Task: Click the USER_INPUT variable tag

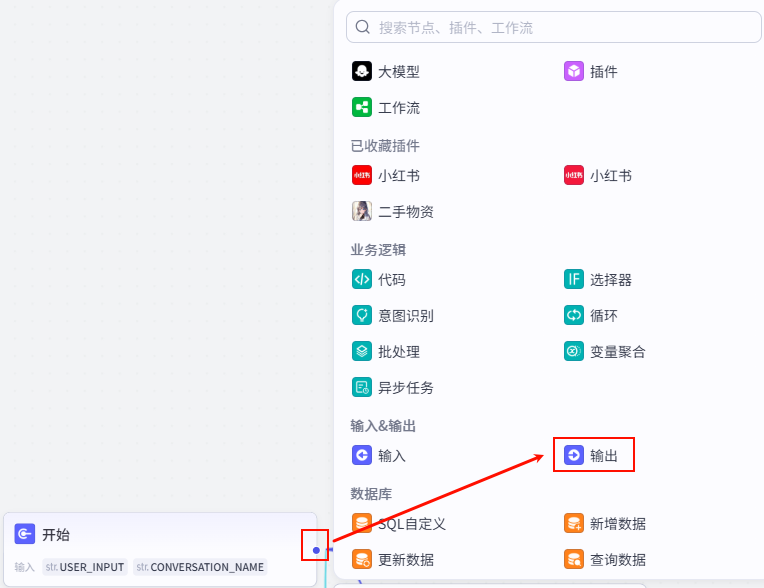Action: (x=85, y=567)
